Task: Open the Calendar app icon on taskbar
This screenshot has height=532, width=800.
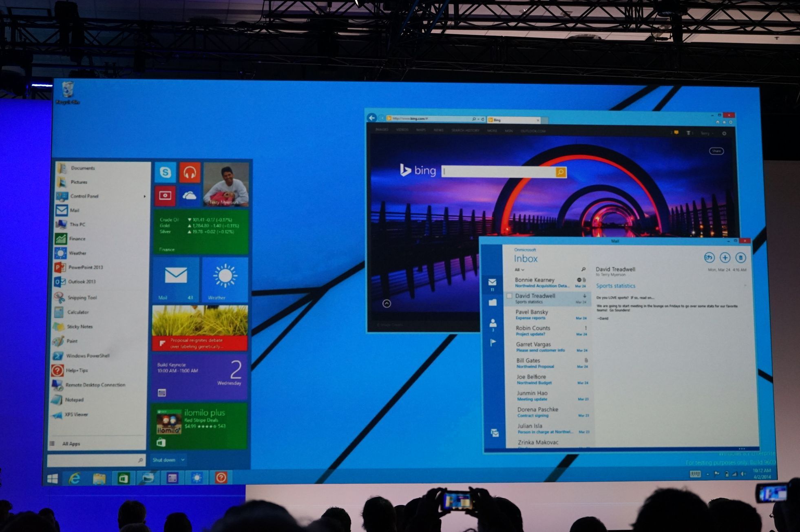Action: pos(172,478)
